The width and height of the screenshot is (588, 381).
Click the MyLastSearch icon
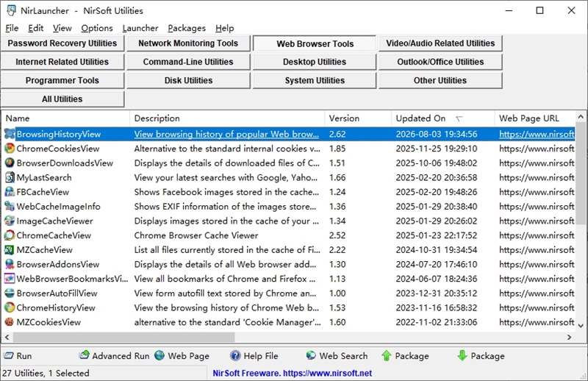[x=10, y=177]
